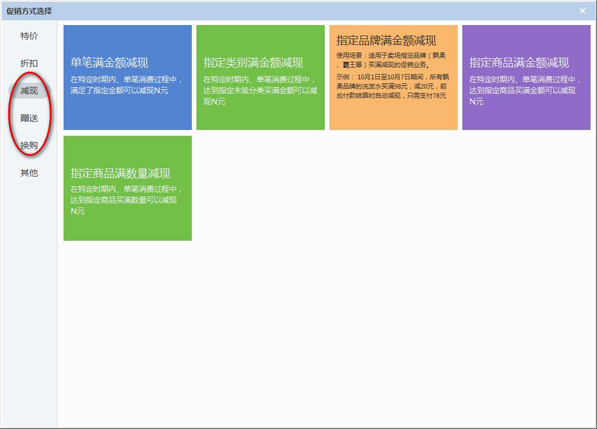Select the 特价 promotion category

[29, 36]
